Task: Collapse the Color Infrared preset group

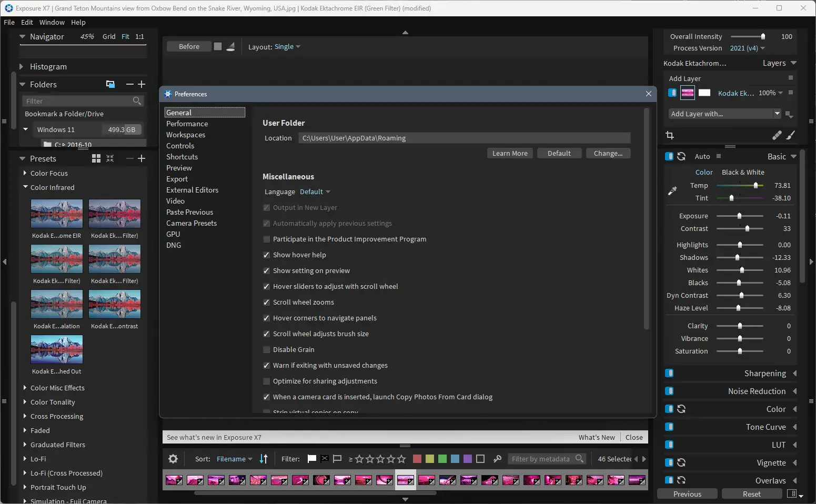Action: (x=25, y=187)
